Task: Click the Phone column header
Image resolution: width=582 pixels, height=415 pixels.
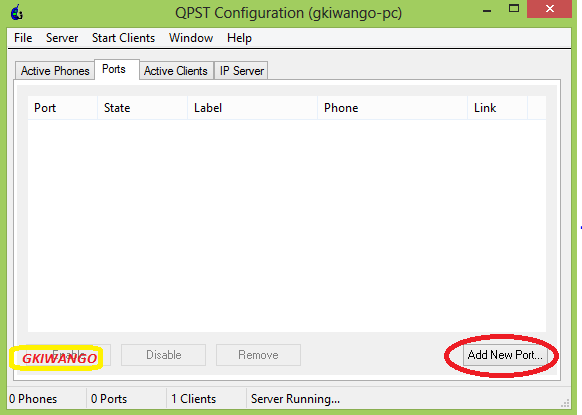Action: coord(393,108)
